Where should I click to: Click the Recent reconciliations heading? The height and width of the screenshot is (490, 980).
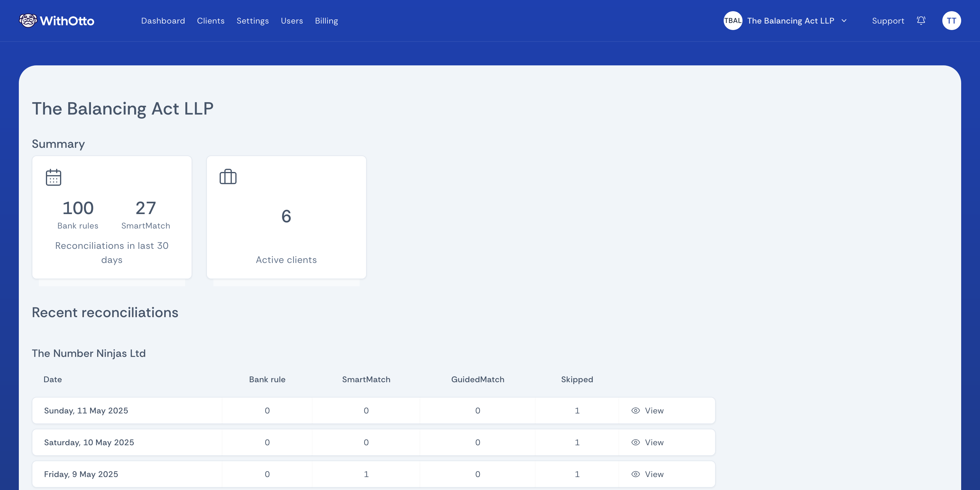point(105,312)
